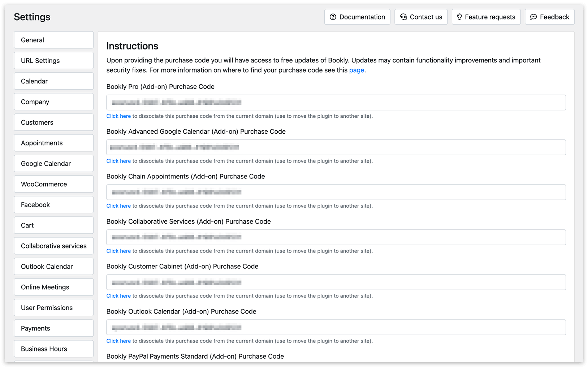588x367 pixels.
Task: Click the headset icon in Contact us
Action: coord(403,17)
